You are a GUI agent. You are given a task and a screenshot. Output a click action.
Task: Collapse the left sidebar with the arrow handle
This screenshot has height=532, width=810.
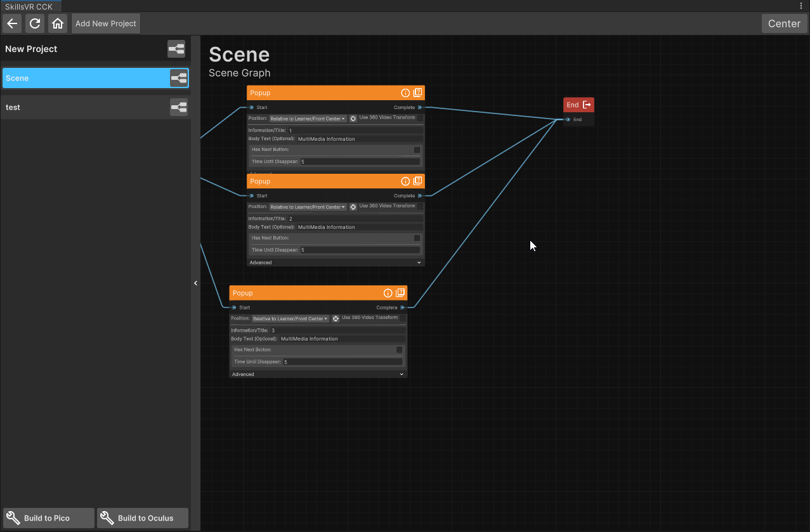pyautogui.click(x=195, y=283)
